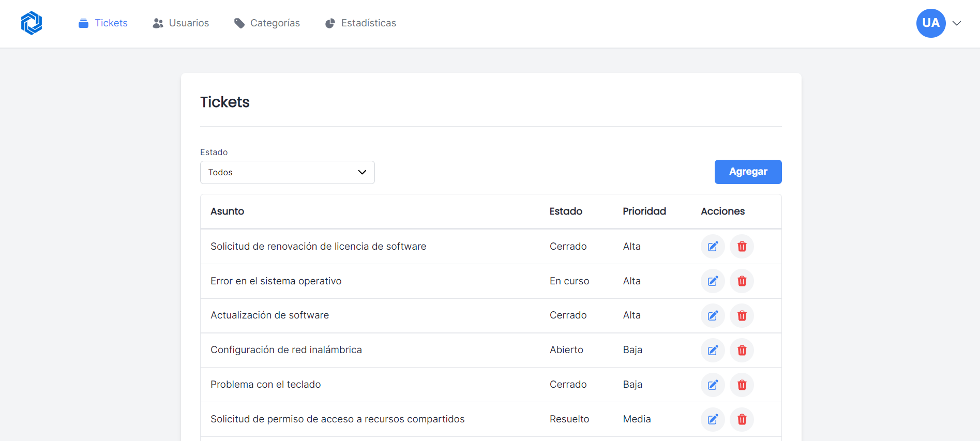Select 'Error en el sistema operativo' row text

[276, 281]
